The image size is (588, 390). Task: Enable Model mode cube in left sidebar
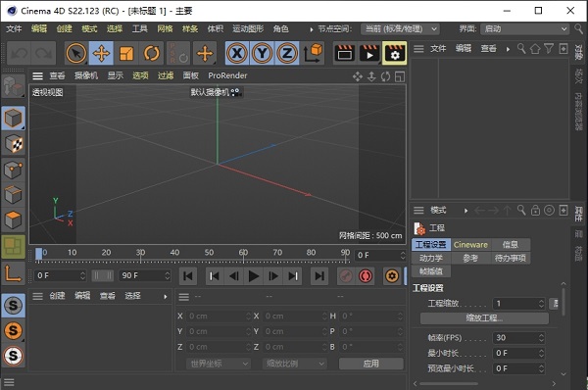14,119
